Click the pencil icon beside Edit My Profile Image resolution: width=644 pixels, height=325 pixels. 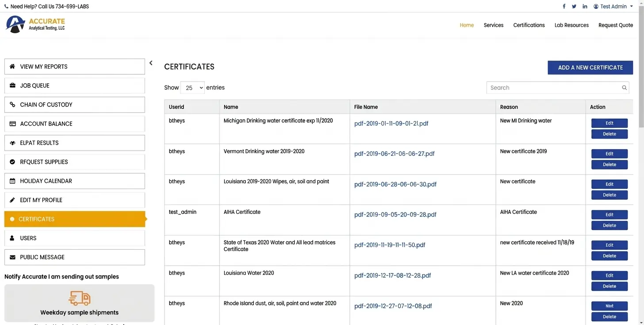tap(12, 200)
